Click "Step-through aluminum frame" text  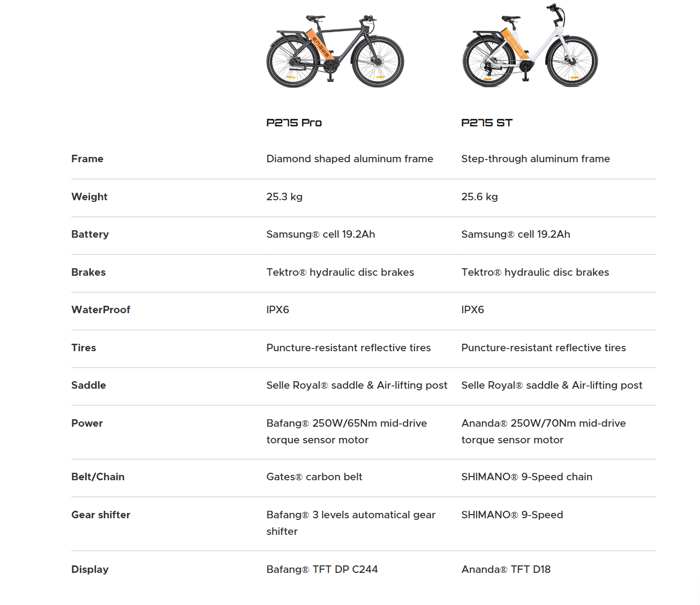(536, 159)
